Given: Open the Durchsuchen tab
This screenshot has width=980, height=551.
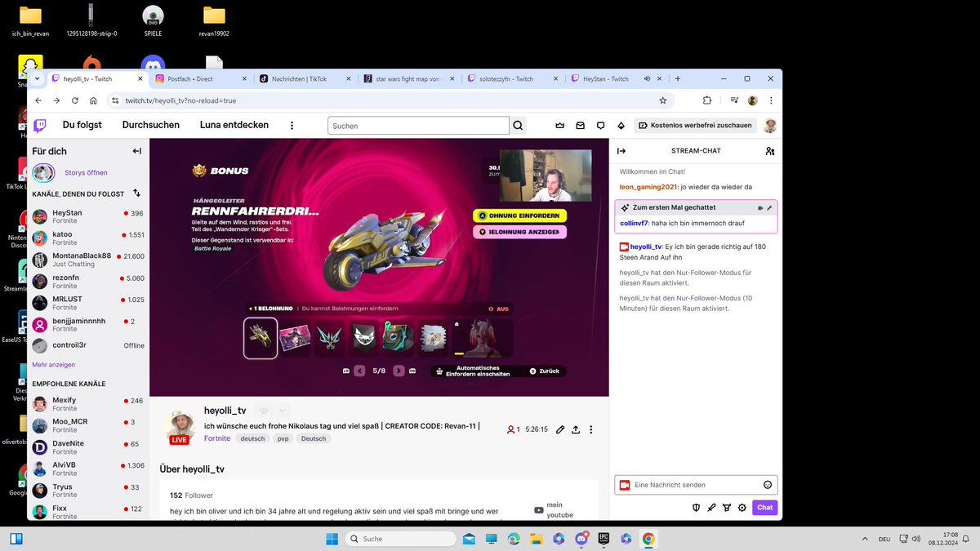Looking at the screenshot, I should [151, 125].
